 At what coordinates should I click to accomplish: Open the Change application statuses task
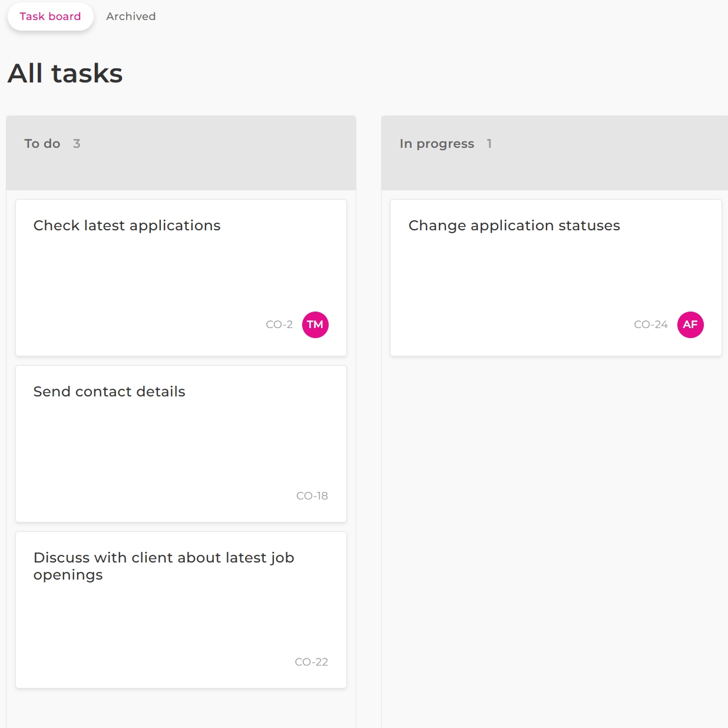pos(514,226)
